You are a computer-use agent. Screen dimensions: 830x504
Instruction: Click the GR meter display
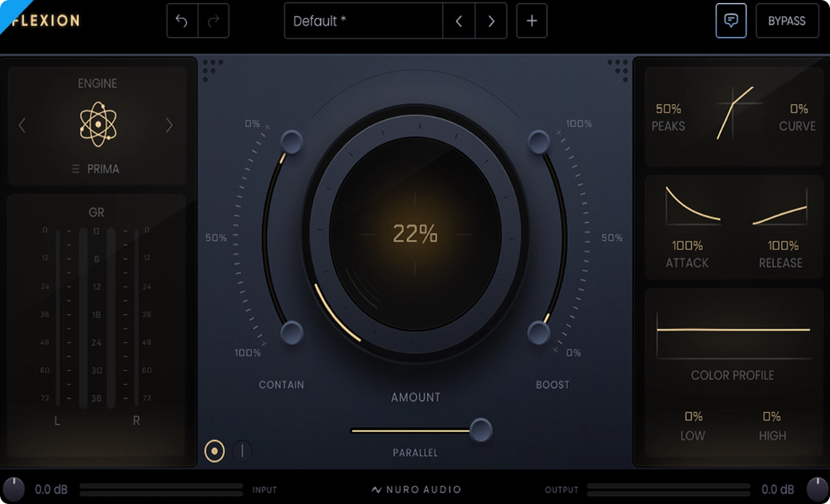point(97,319)
